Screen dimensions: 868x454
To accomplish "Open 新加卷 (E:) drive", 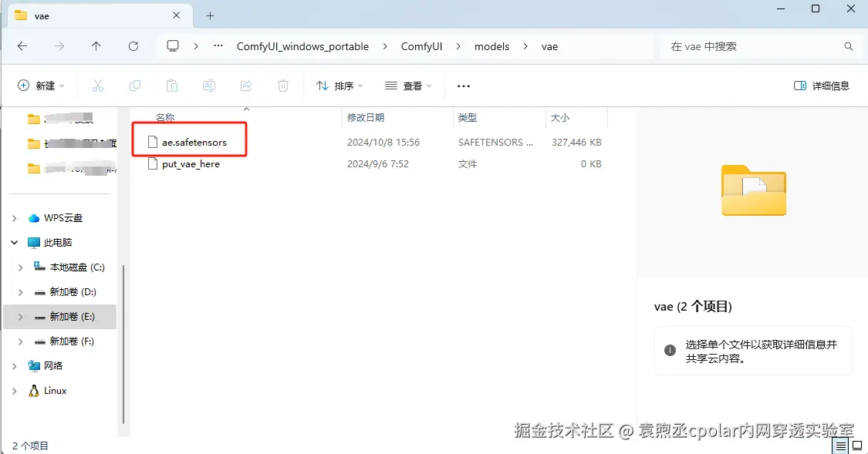I will pos(72,316).
